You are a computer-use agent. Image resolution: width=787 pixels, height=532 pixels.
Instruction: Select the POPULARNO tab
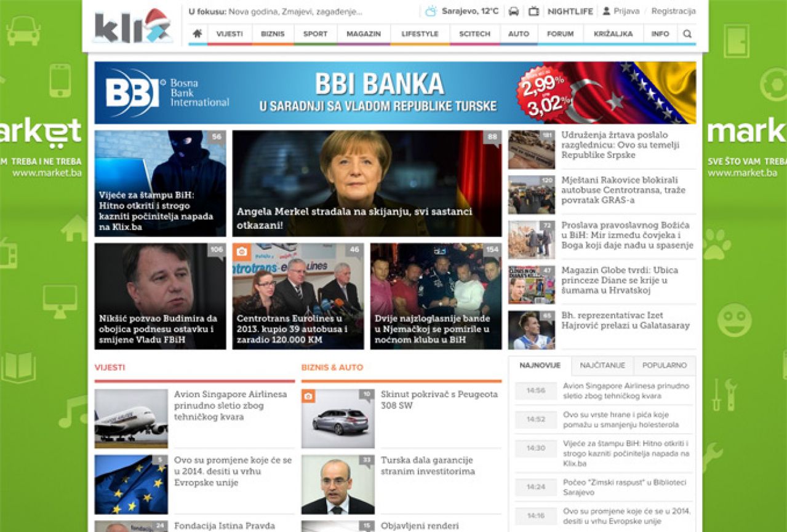(x=665, y=365)
